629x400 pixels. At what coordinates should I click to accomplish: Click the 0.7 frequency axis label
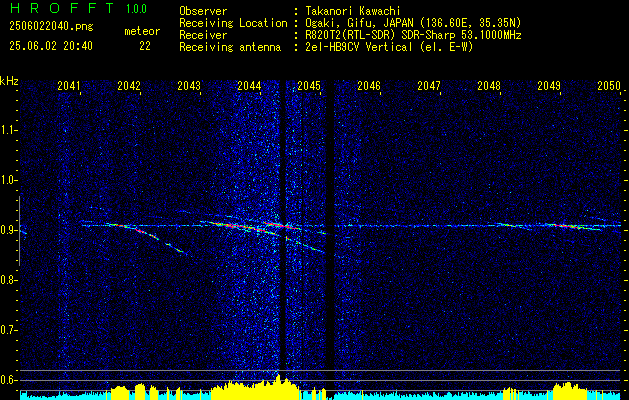(8, 330)
